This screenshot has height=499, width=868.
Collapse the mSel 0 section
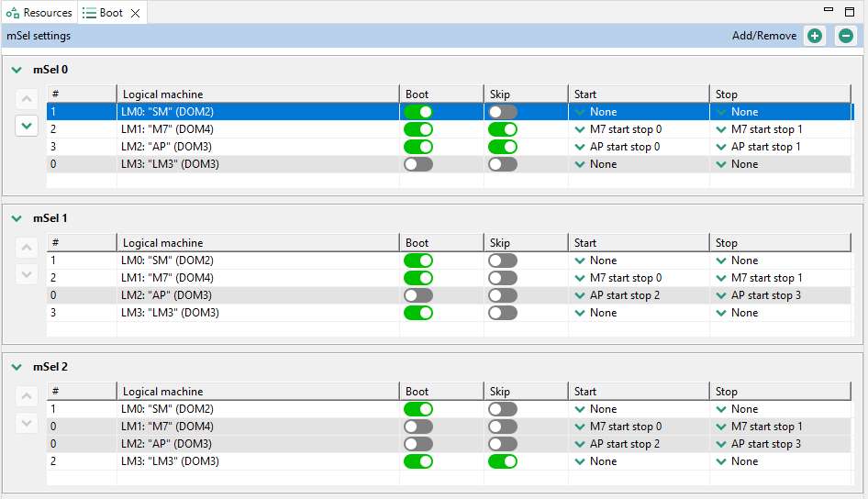click(x=17, y=70)
